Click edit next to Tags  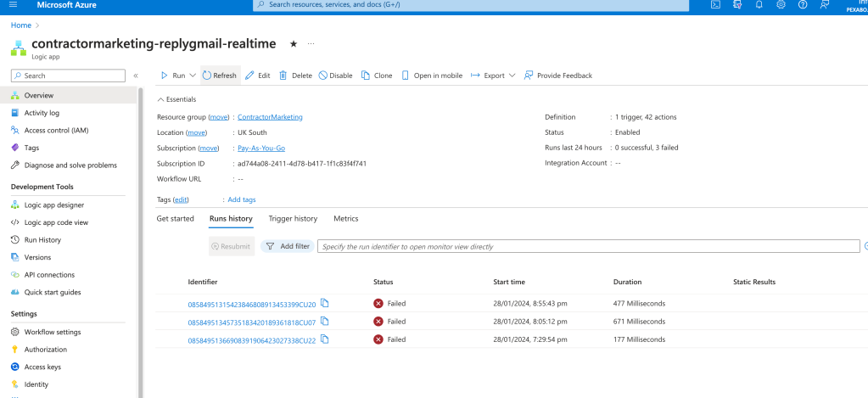[181, 199]
